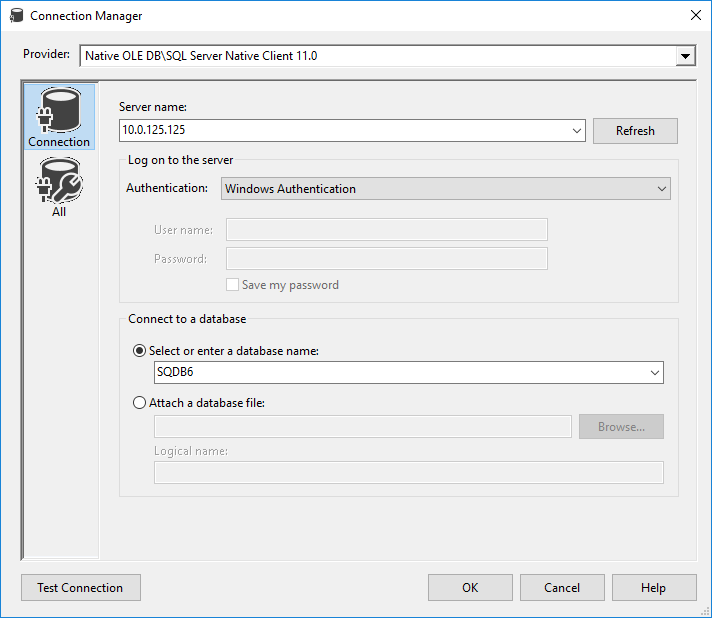
Task: Open the All properties page icon
Action: tap(59, 187)
